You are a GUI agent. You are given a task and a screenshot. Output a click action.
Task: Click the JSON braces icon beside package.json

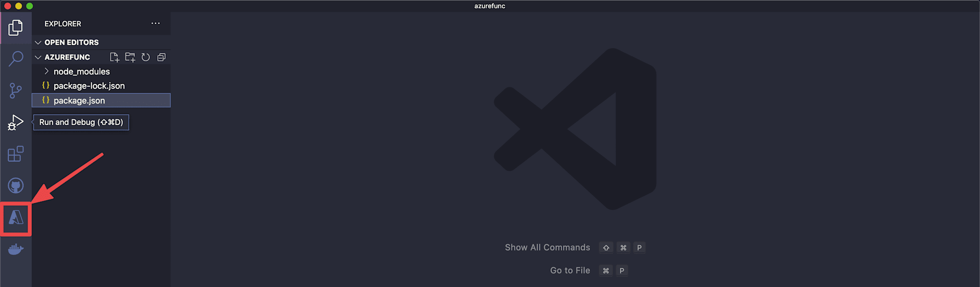pyautogui.click(x=46, y=100)
